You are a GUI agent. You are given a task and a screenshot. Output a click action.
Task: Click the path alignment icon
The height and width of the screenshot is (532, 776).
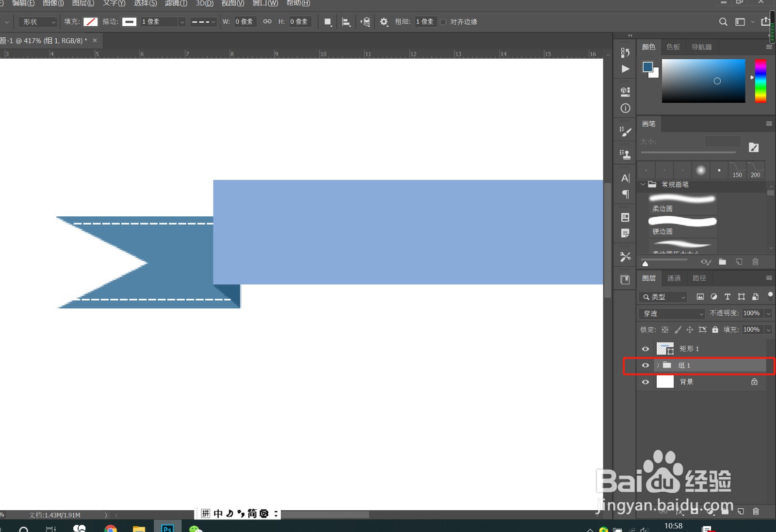pos(346,22)
